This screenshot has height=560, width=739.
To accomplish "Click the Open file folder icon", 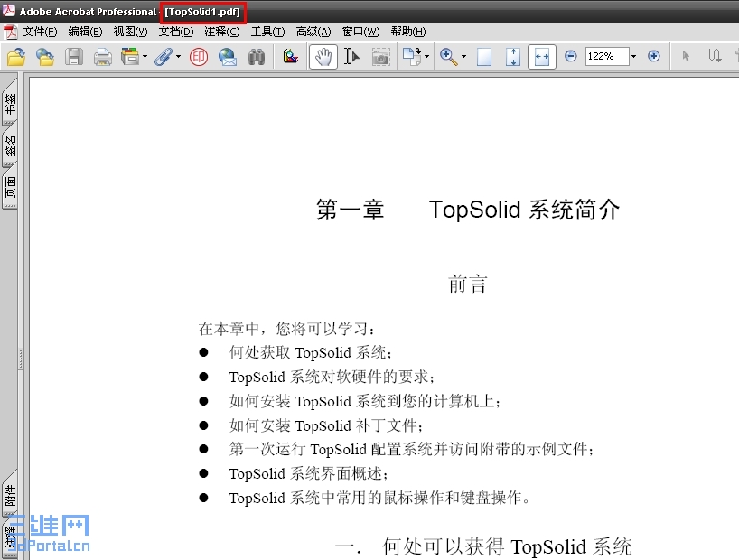I will click(16, 57).
